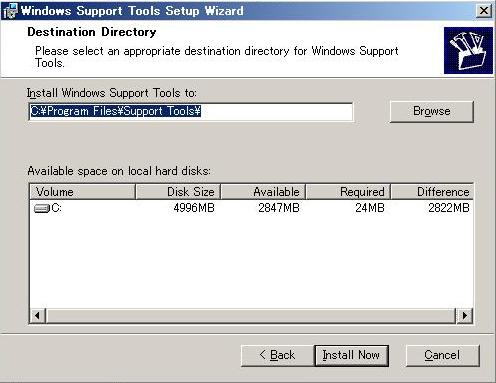Select the C: drive icon in volume list
496x383 pixels.
point(42,209)
